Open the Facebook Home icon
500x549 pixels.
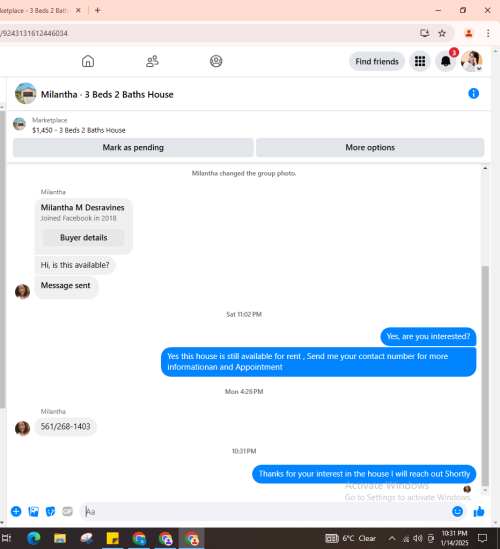tap(88, 61)
